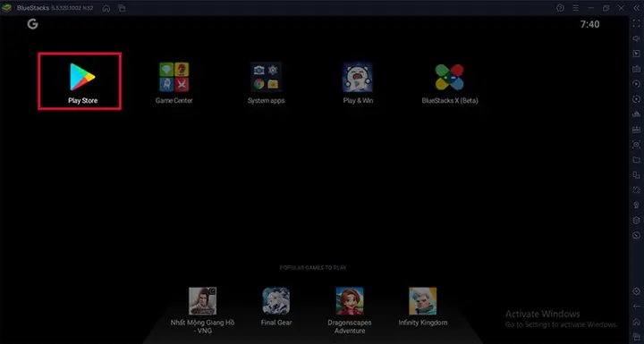
Task: Open the hamburger menu in the title bar
Action: [x=575, y=8]
